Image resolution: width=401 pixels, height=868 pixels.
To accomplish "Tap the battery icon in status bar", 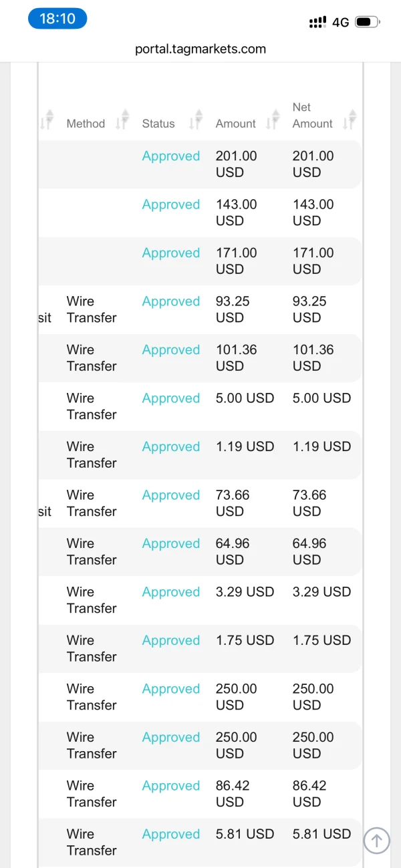I will click(x=367, y=22).
